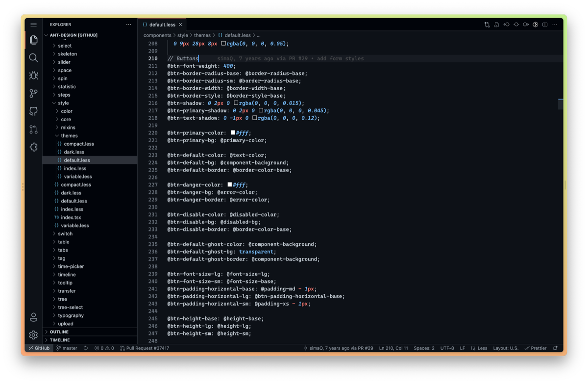Click rgba swatch on @btn-text-shadow line

click(x=255, y=118)
